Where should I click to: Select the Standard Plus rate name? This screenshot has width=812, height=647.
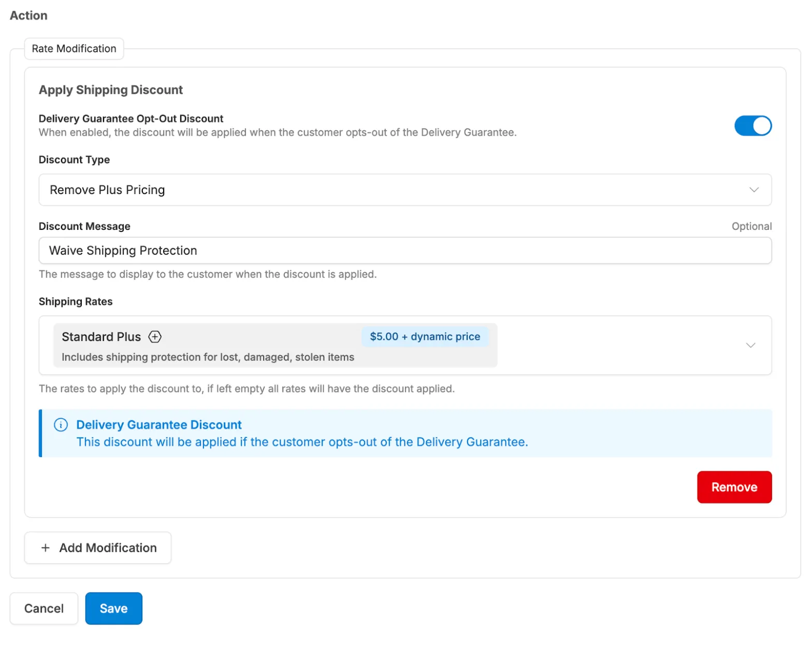pos(101,337)
